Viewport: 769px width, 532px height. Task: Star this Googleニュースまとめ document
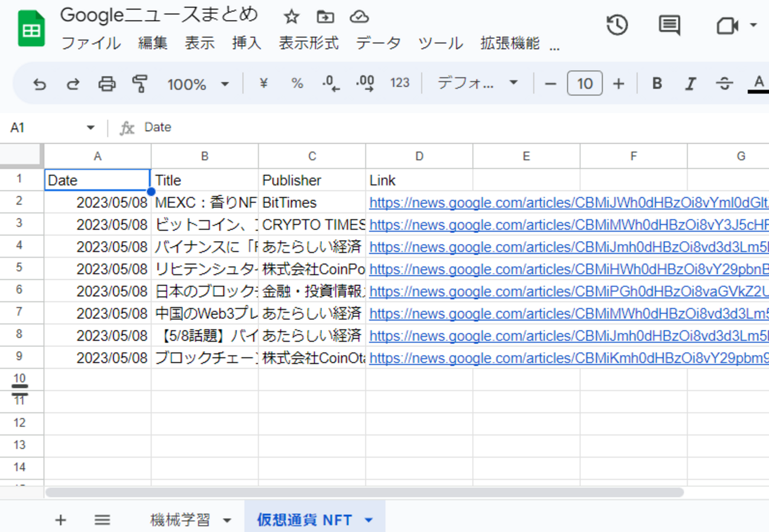[x=291, y=17]
